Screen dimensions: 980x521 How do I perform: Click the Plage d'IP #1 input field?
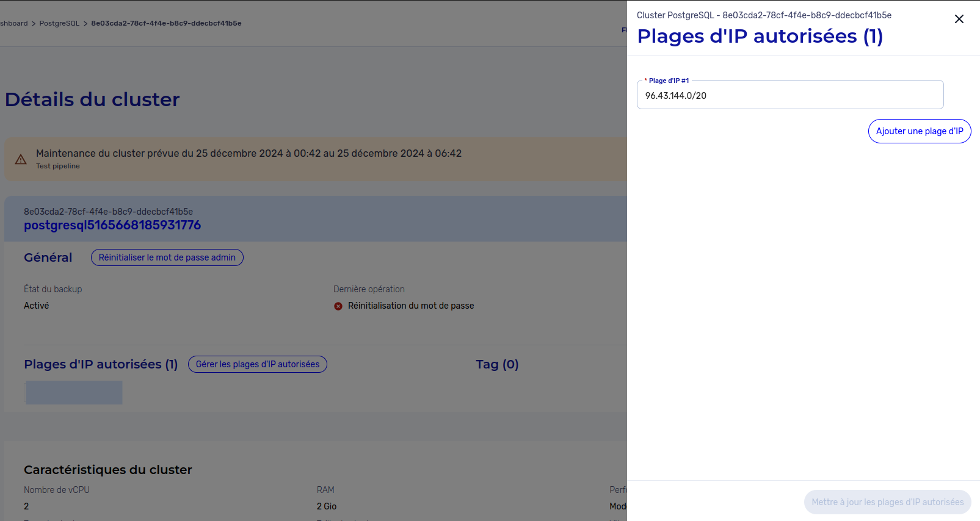click(x=790, y=95)
